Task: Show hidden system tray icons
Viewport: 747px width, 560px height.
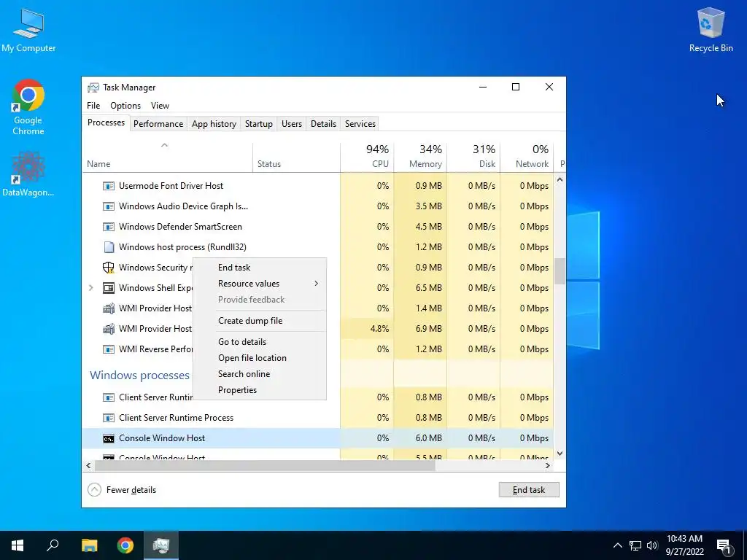Action: (x=617, y=545)
